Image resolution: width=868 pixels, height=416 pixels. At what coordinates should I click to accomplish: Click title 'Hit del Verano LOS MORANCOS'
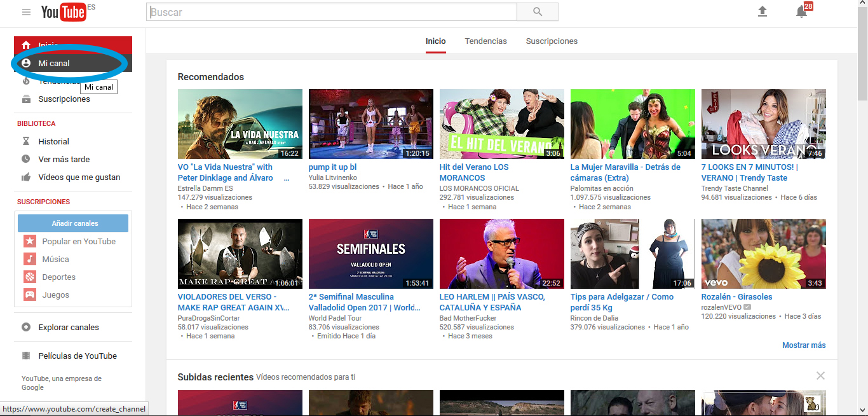(x=474, y=172)
